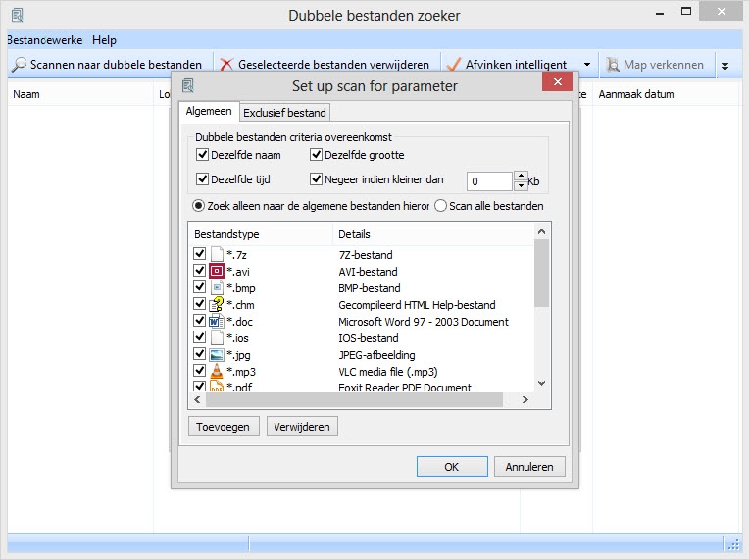The width and height of the screenshot is (750, 560).
Task: Click the Afvinken intelligent checkmark icon
Action: point(454,65)
